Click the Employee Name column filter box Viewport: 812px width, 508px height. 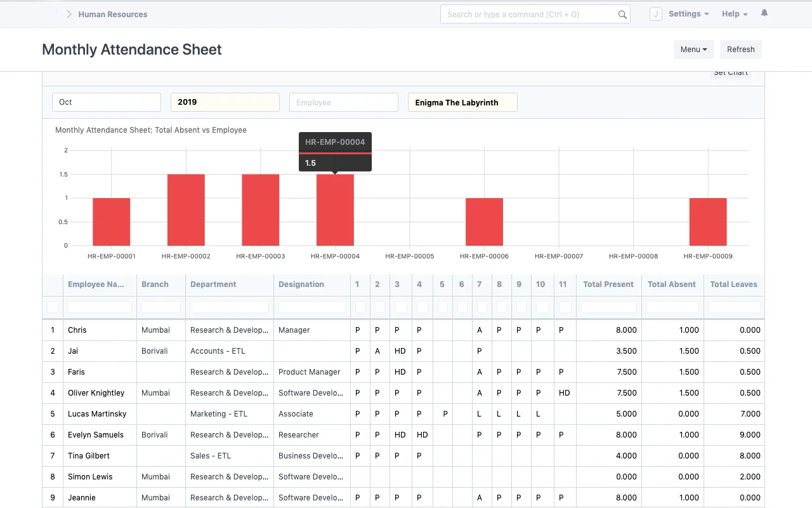coord(99,307)
